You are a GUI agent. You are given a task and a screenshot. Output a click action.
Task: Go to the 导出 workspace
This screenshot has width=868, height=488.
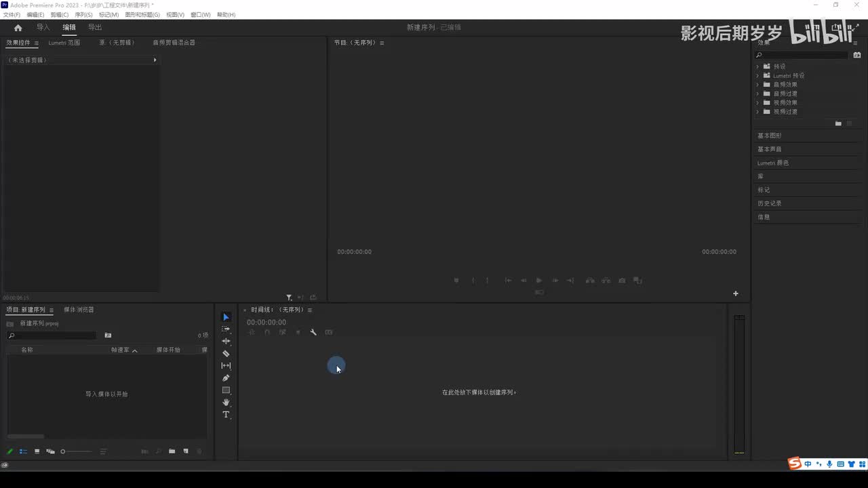tap(95, 28)
